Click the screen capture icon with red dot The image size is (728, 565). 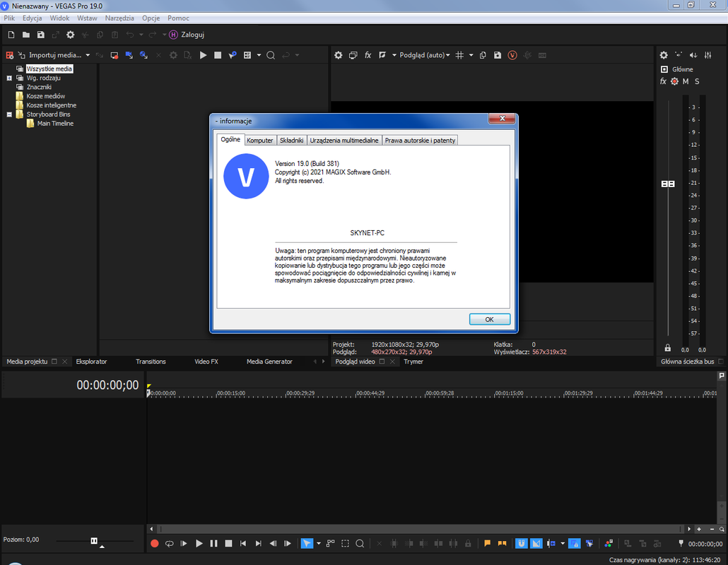click(115, 55)
